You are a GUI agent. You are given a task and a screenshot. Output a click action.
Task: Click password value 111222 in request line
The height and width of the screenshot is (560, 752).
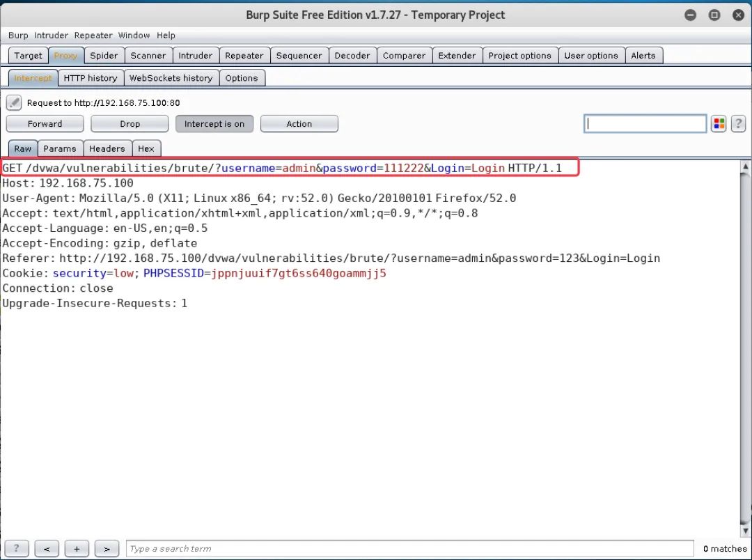click(x=404, y=169)
